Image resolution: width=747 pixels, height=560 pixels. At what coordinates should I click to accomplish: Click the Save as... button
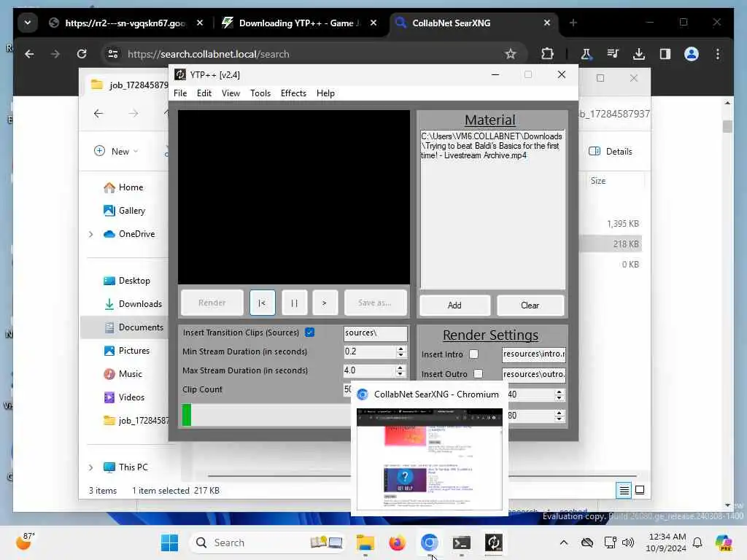(x=376, y=303)
